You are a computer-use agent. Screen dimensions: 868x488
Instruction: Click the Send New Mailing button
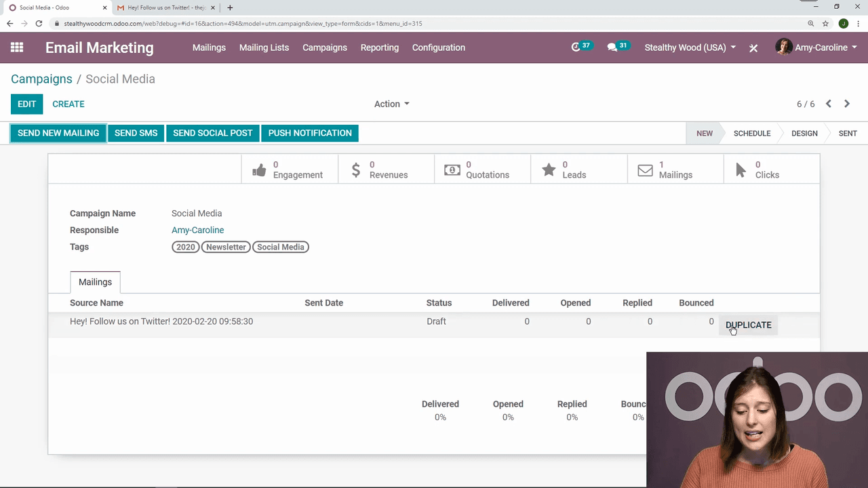click(x=58, y=133)
